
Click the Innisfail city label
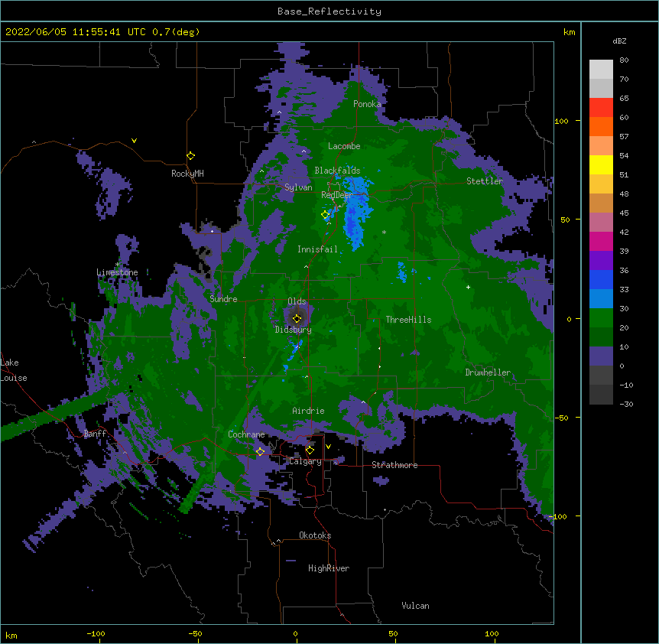tap(317, 249)
